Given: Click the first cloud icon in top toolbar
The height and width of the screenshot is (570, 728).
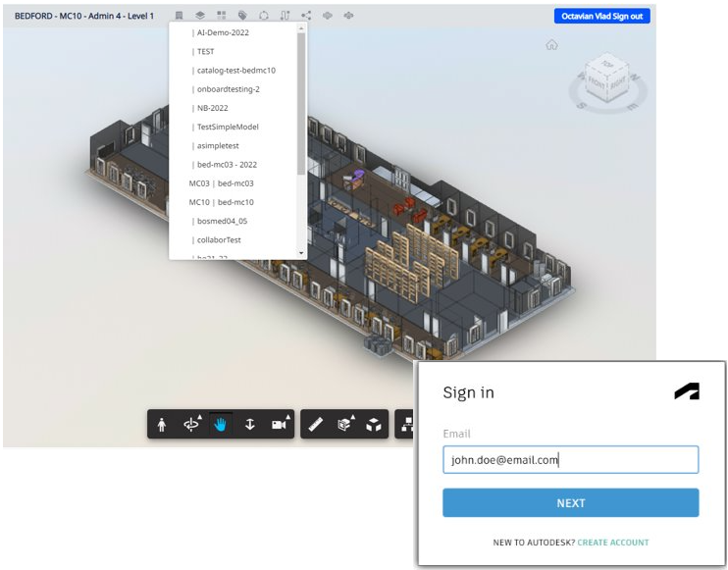Looking at the screenshot, I should (x=328, y=16).
